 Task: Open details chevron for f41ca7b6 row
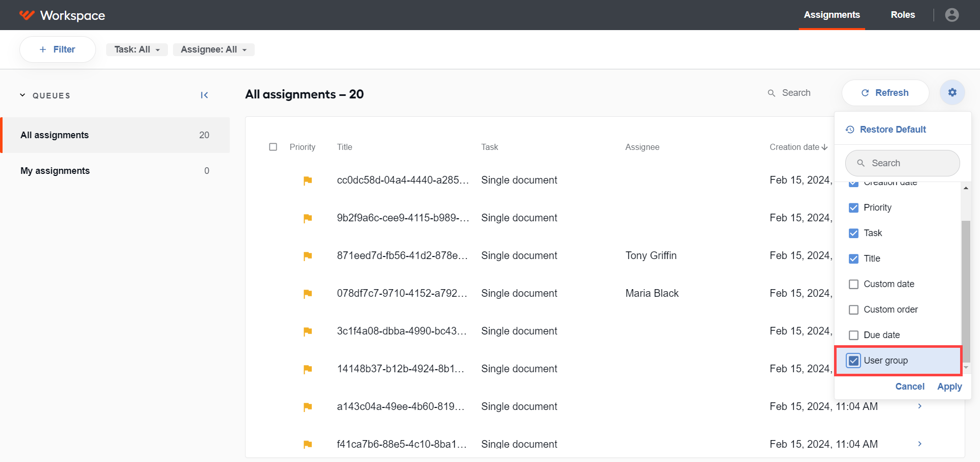pyautogui.click(x=920, y=444)
